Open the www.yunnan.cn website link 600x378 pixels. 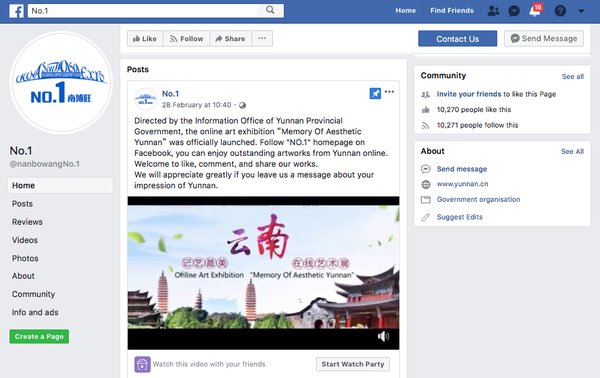point(463,184)
